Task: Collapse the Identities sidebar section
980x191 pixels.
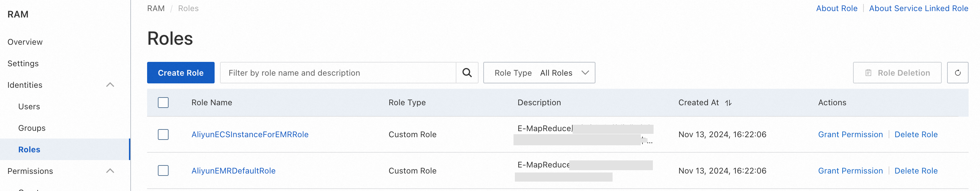Action: coord(110,85)
